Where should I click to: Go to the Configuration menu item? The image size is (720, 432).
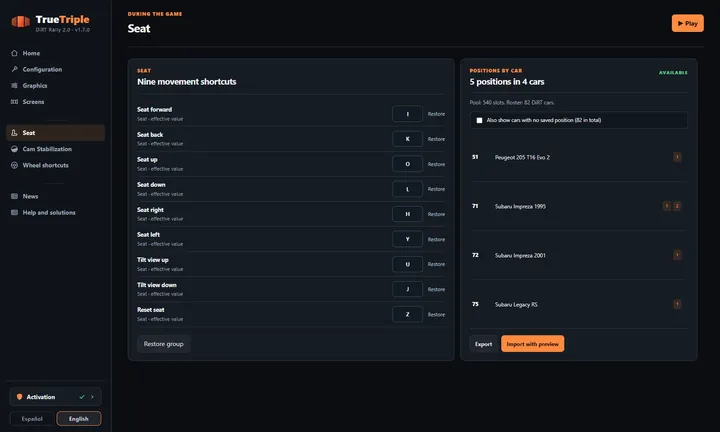[55, 69]
